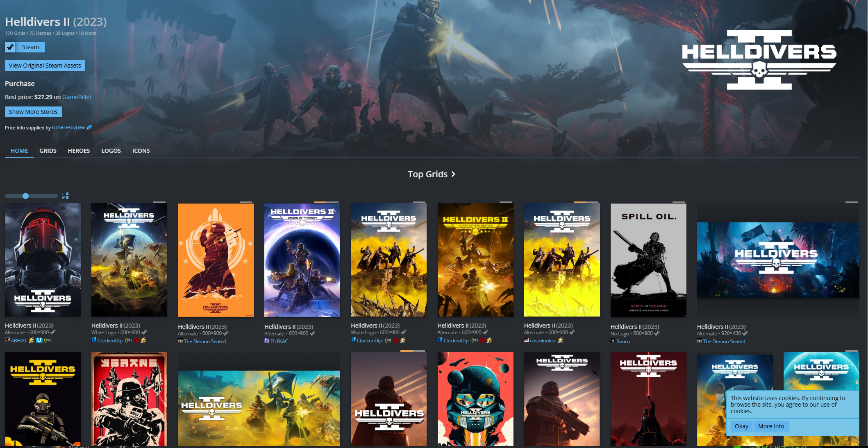Click the Steam icon on ABH20's grid info line
This screenshot has width=868, height=448.
(52, 332)
